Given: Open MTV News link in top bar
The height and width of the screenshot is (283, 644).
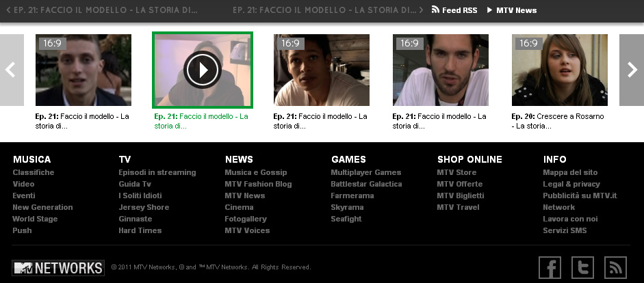Looking at the screenshot, I should pyautogui.click(x=512, y=10).
